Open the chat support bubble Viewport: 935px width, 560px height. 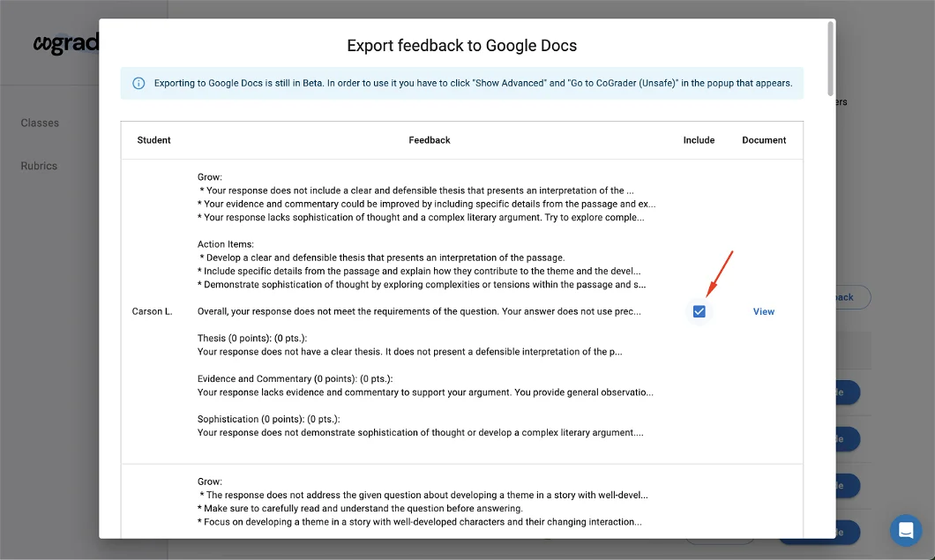point(905,530)
